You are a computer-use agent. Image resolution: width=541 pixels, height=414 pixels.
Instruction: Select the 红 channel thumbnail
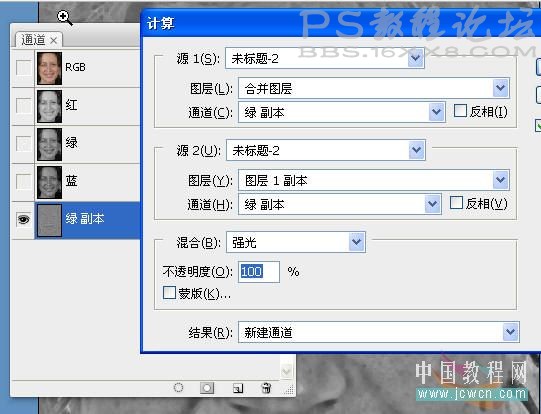tap(49, 106)
